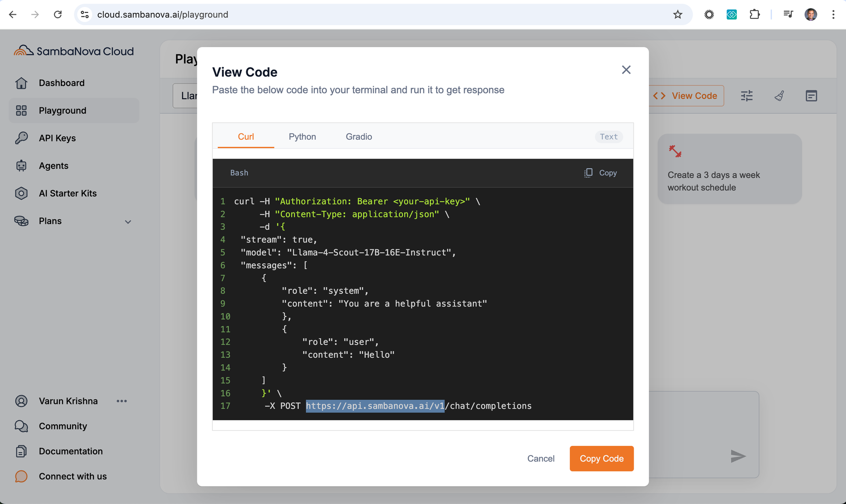The width and height of the screenshot is (846, 504).
Task: Switch to the Gradio tab
Action: pos(359,137)
